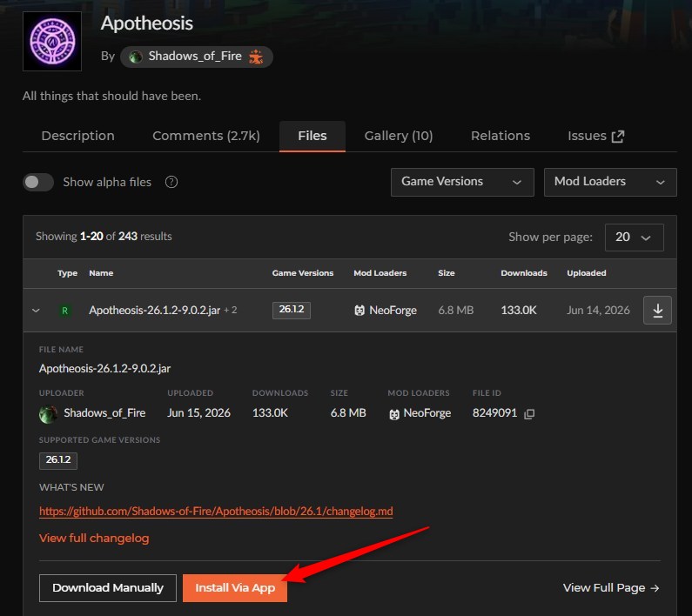This screenshot has height=616, width=692.
Task: Collapse the expanded Apotheosis file row
Action: (x=37, y=311)
